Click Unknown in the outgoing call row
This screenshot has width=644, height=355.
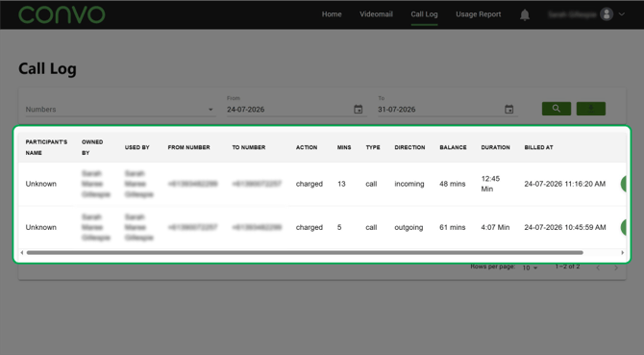(x=41, y=228)
